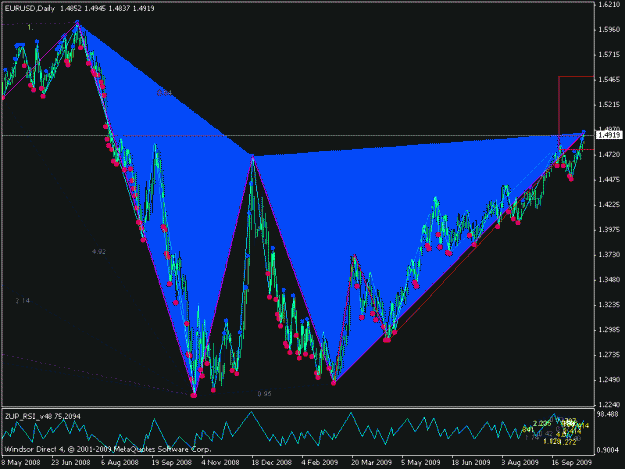Click the 1.2240 price axis label

[609, 404]
